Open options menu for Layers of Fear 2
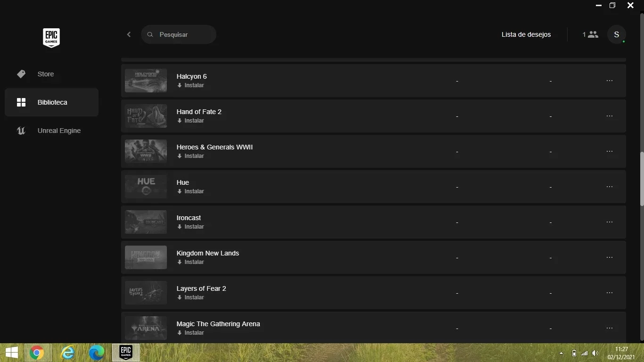The width and height of the screenshot is (644, 362). pos(610,293)
